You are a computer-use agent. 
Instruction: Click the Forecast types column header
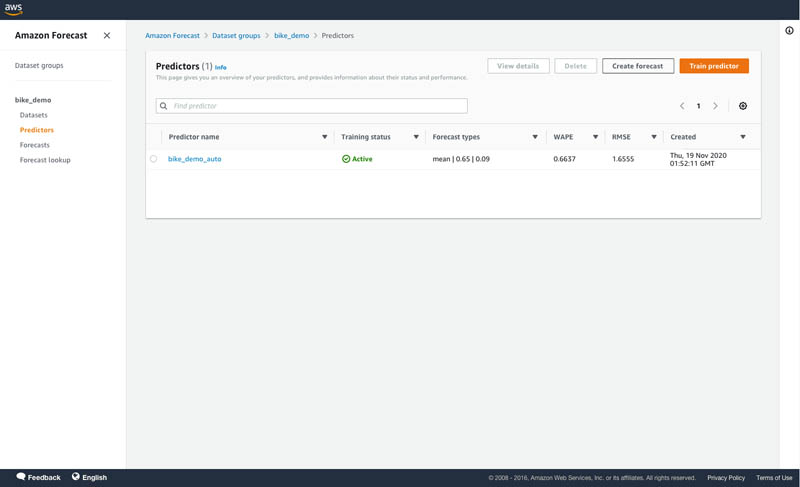click(456, 137)
